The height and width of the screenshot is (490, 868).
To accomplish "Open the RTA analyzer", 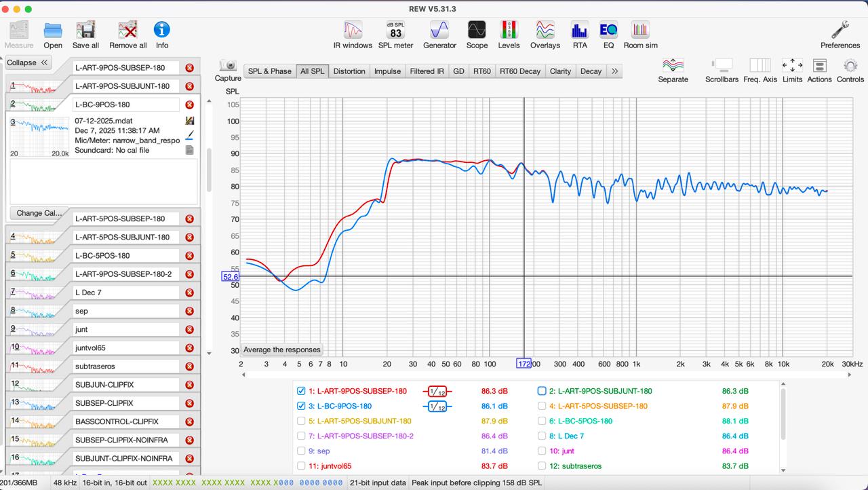I will coord(580,35).
